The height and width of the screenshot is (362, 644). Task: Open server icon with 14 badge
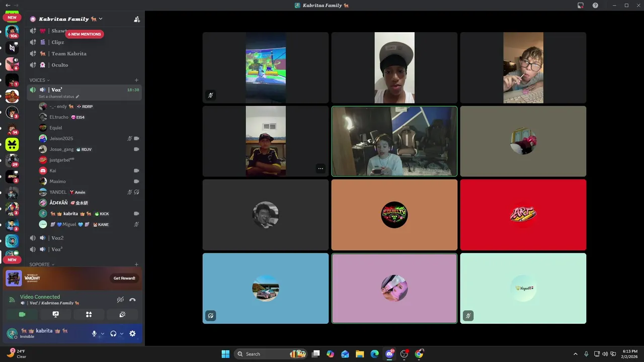[12, 129]
